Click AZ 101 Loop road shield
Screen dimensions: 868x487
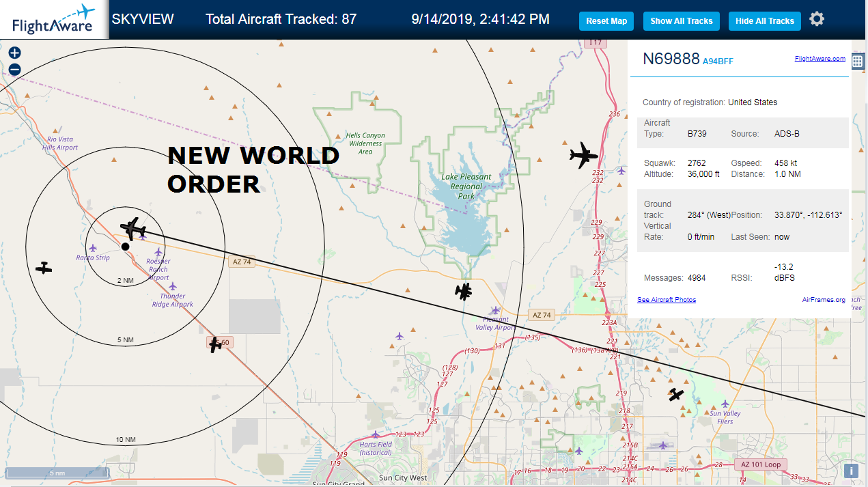[761, 465]
